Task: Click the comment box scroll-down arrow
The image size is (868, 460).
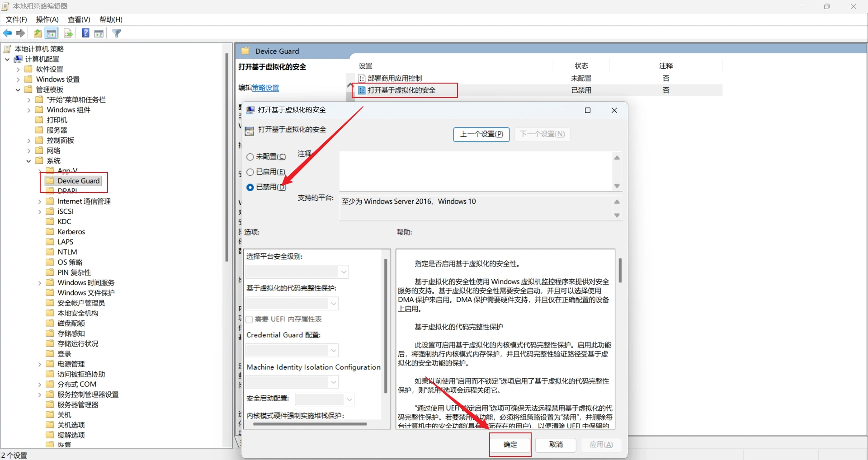Action: pyautogui.click(x=617, y=186)
